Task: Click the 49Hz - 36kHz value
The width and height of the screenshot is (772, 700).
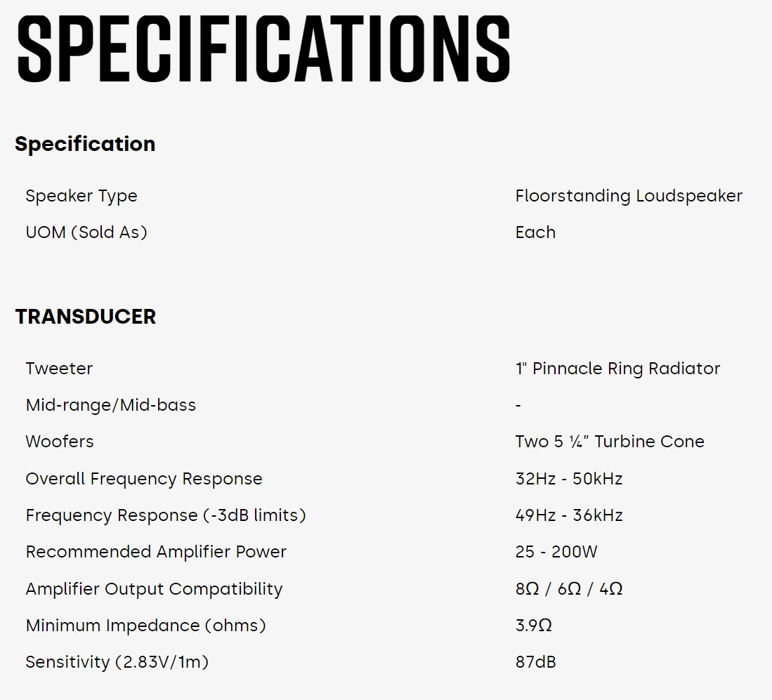Action: 569,515
